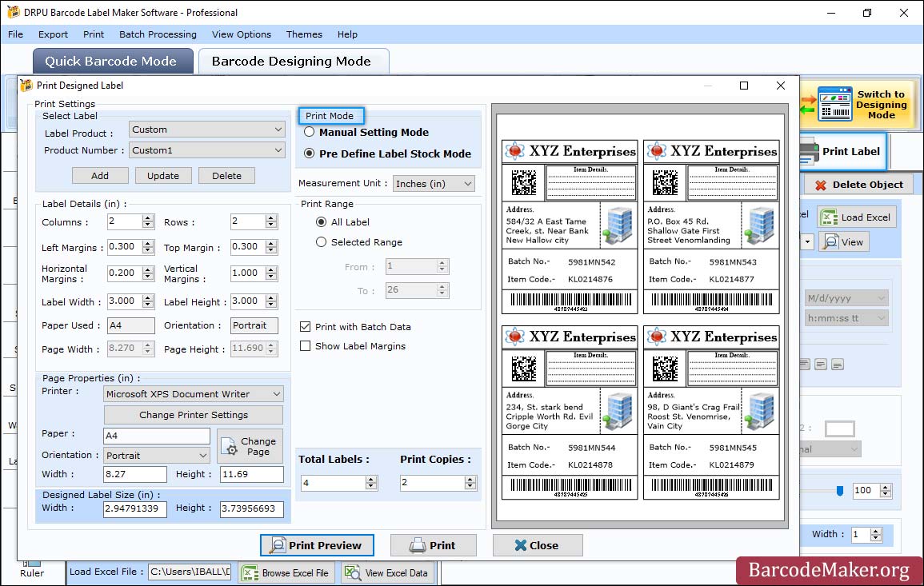The height and width of the screenshot is (586, 924).
Task: Choose the Selected Range option
Action: click(x=321, y=242)
